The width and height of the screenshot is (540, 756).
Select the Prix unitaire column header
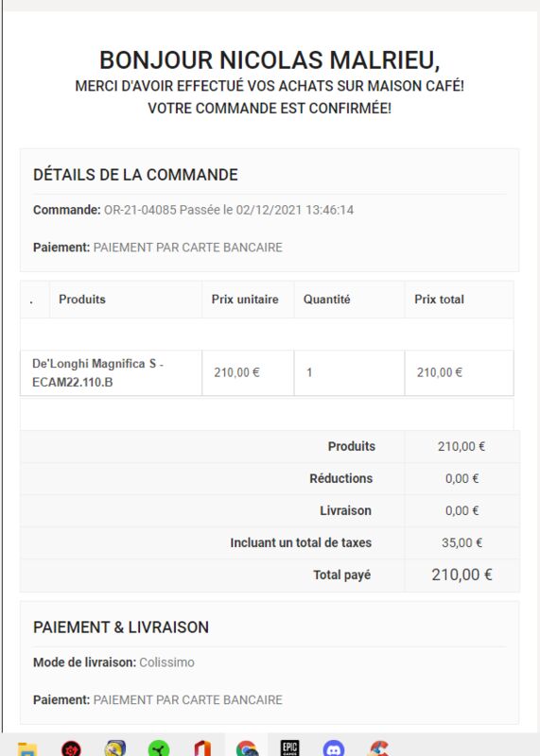click(x=245, y=299)
